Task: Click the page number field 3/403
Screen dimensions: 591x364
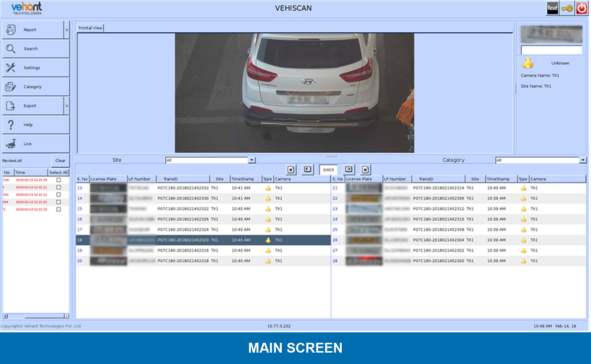Action: [328, 170]
